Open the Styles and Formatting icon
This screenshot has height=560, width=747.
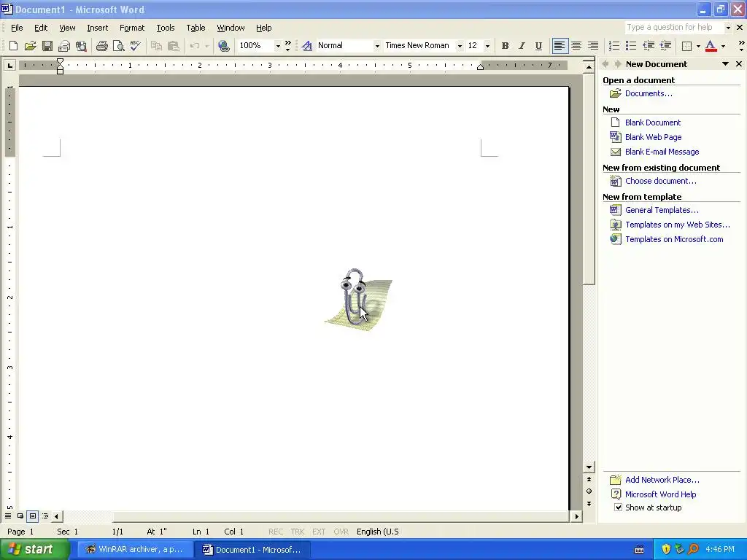click(307, 46)
